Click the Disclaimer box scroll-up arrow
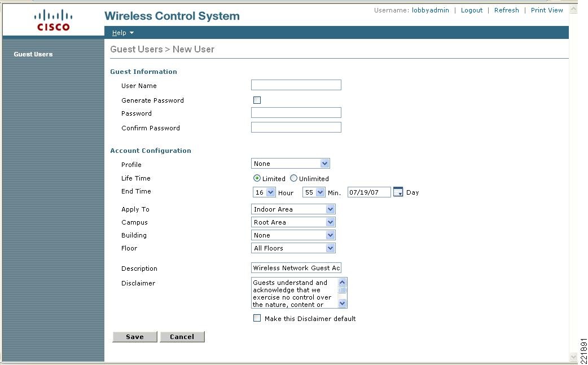The height and width of the screenshot is (365, 588). click(x=342, y=282)
